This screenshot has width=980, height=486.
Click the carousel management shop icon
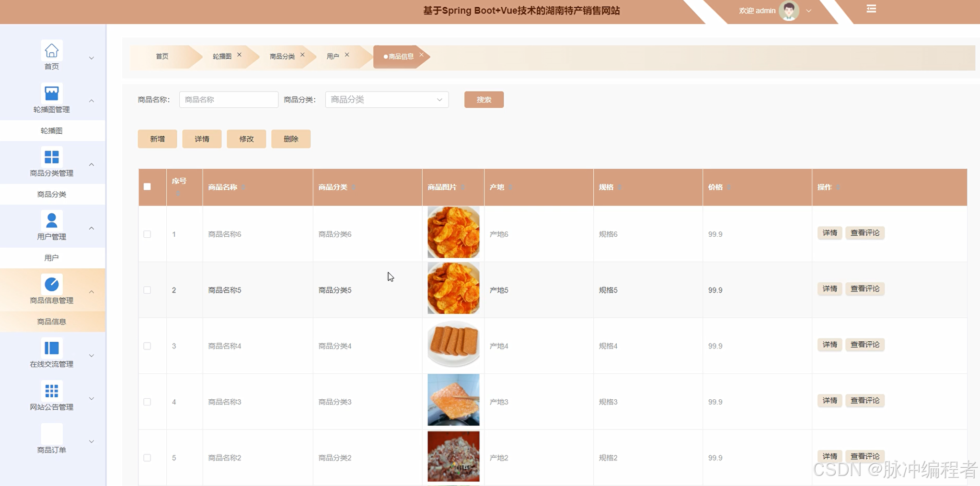52,93
